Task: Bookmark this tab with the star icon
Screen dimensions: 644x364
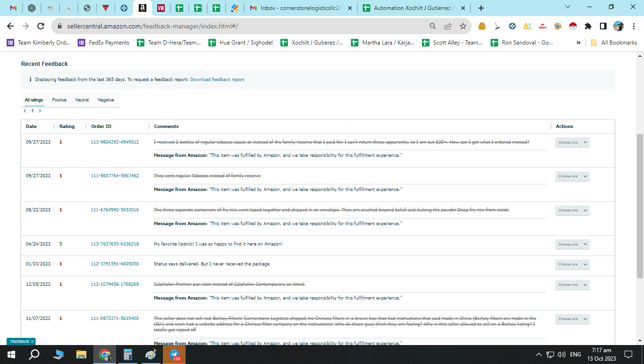Action: tap(463, 26)
